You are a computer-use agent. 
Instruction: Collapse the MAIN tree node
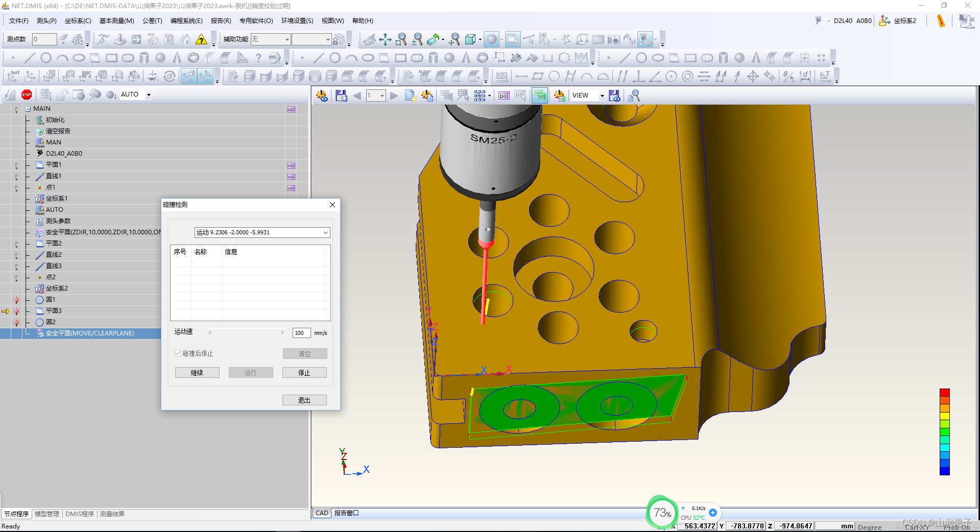coord(28,109)
